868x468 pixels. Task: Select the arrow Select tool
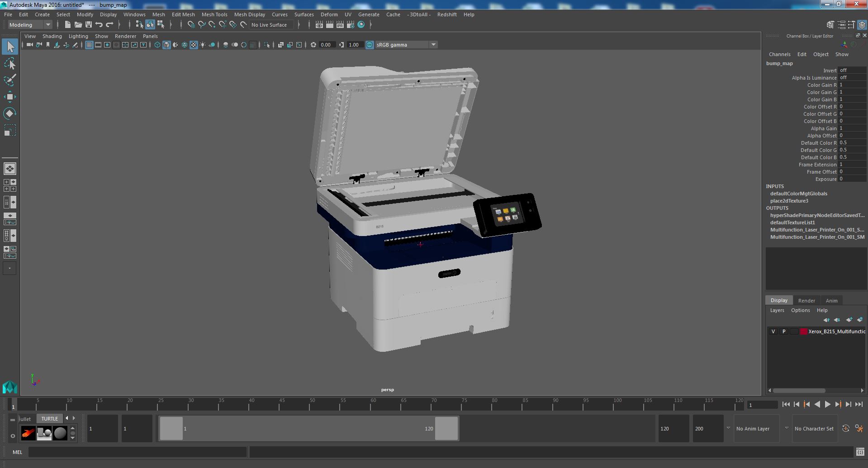[10, 46]
